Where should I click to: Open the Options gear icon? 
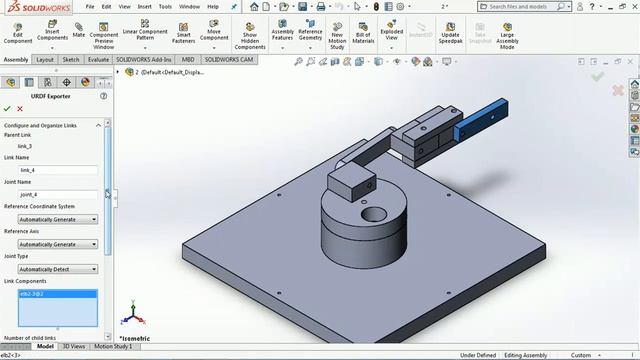pyautogui.click(x=400, y=7)
